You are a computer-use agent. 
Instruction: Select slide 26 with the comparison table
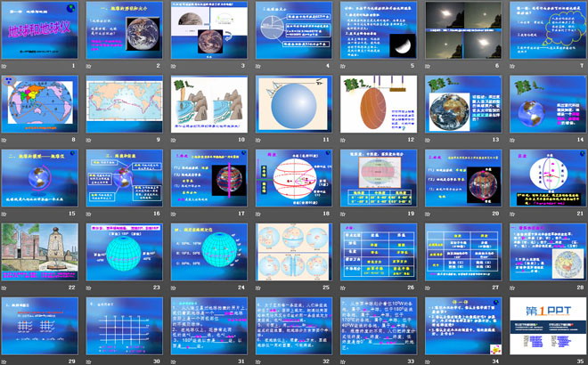(379, 252)
